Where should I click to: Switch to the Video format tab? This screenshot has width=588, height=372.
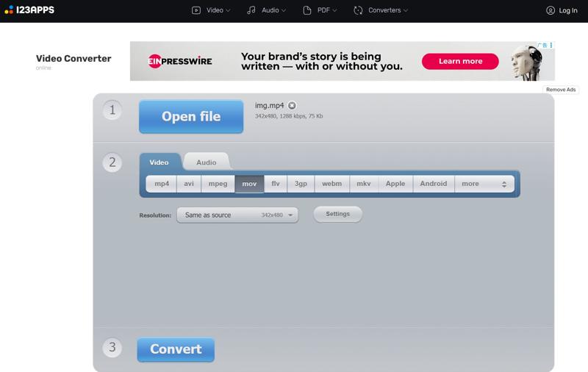pyautogui.click(x=159, y=162)
